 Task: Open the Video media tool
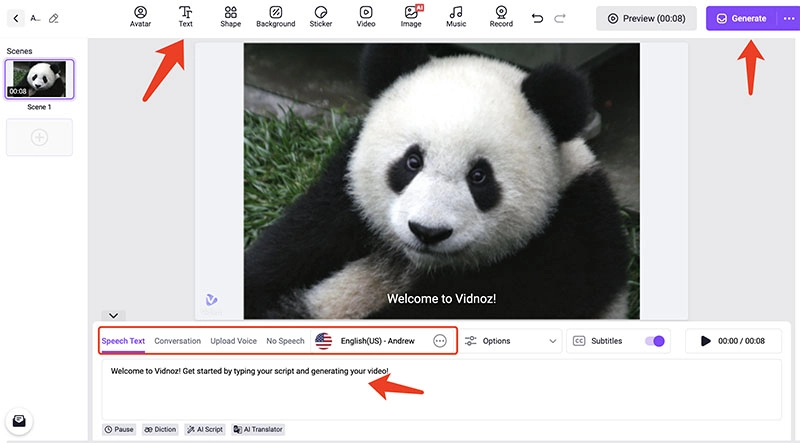pyautogui.click(x=366, y=16)
